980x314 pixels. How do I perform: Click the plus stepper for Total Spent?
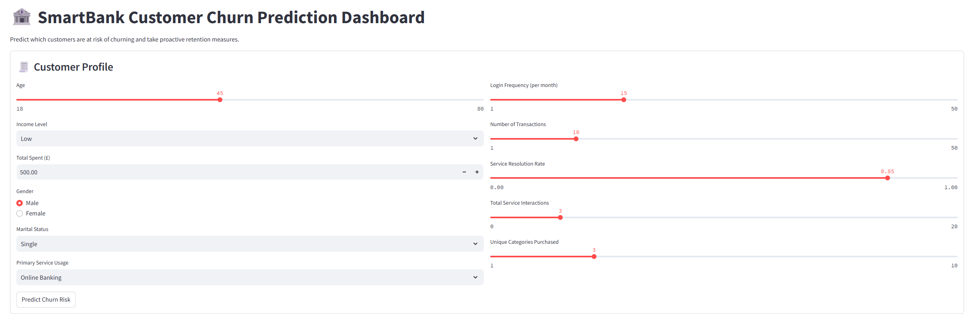(477, 172)
